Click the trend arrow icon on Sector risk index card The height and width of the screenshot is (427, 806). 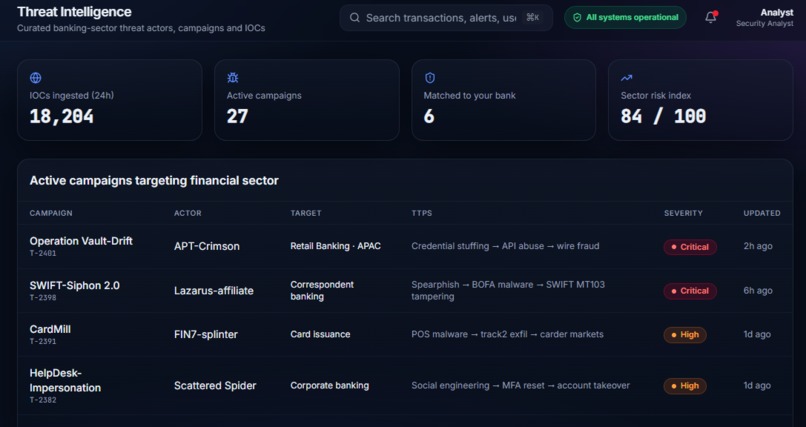pyautogui.click(x=626, y=78)
